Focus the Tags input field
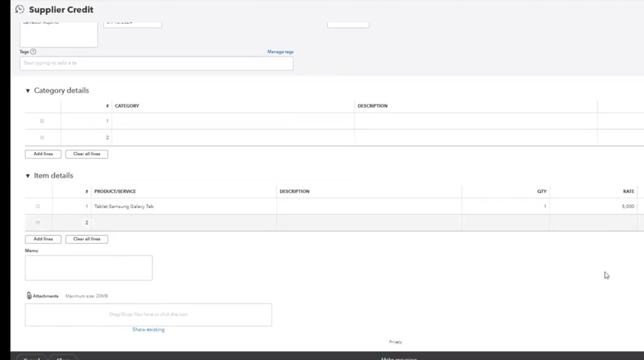The width and height of the screenshot is (644, 360). tap(156, 63)
